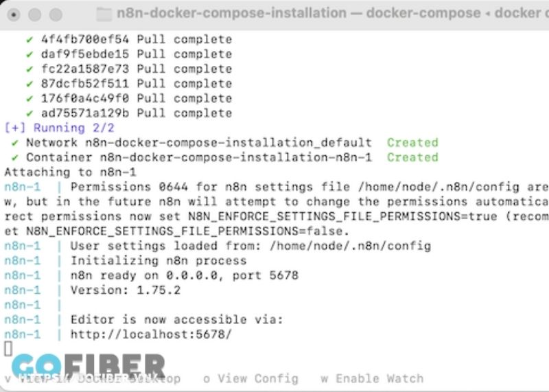Viewport: 549px width, 392px height.
Task: Click the checkmark beside ad75571a129b
Action: pos(30,113)
